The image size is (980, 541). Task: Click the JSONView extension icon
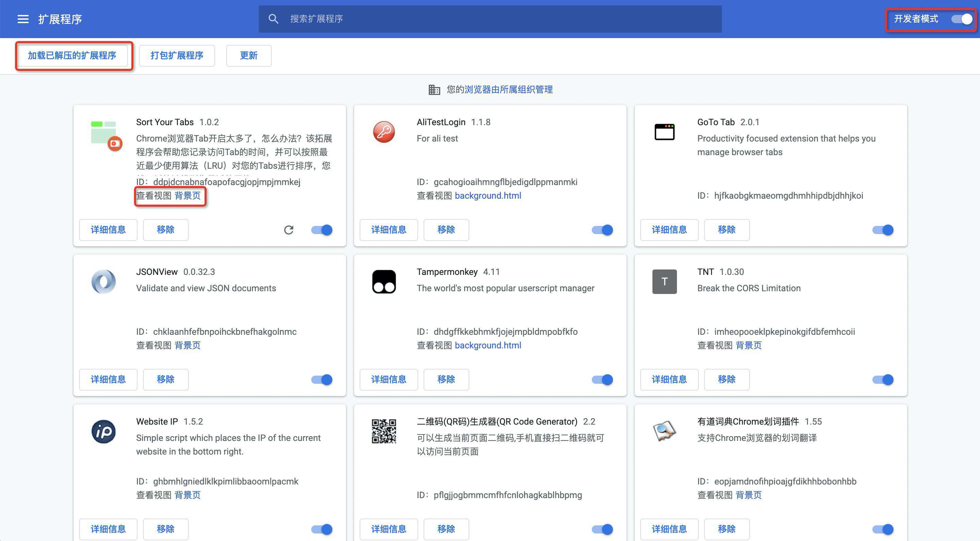tap(104, 282)
